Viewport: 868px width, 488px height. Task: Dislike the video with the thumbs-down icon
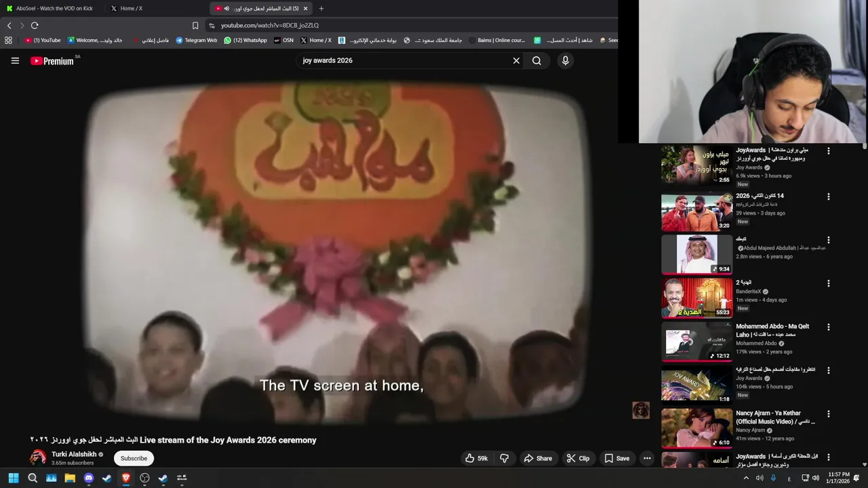click(x=505, y=458)
